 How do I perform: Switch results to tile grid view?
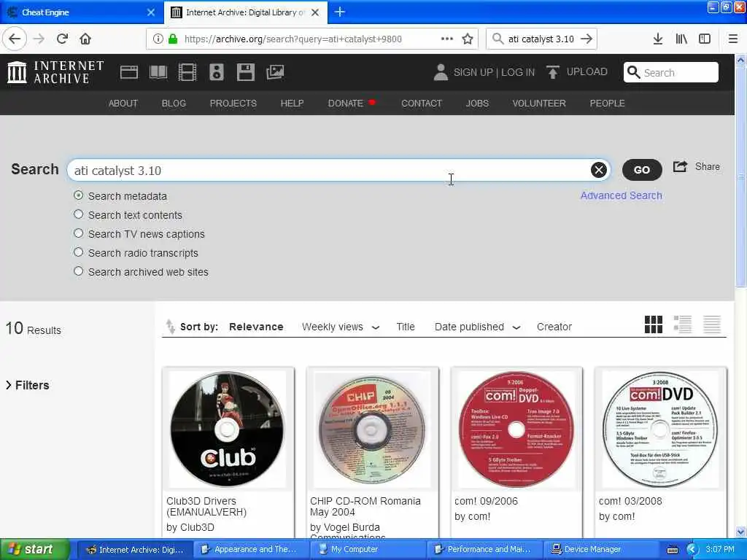653,324
